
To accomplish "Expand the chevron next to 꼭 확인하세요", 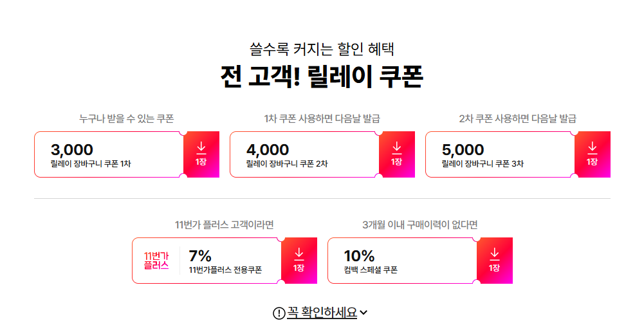I will pos(363,313).
